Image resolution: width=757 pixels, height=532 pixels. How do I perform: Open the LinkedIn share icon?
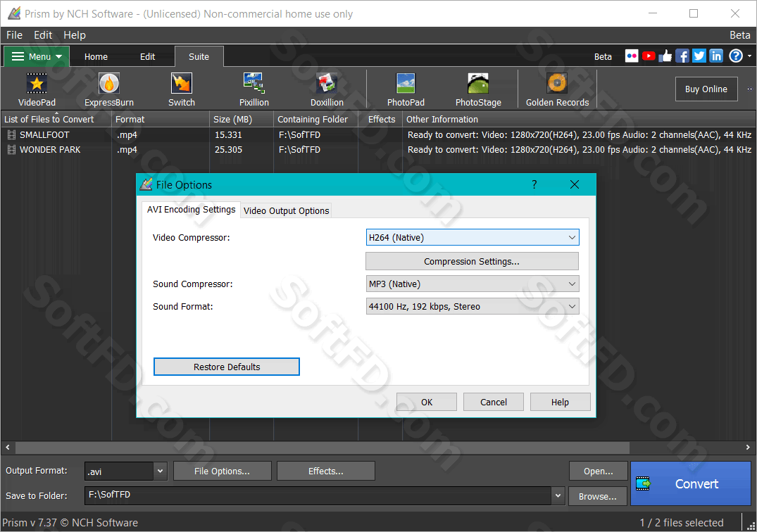click(716, 56)
